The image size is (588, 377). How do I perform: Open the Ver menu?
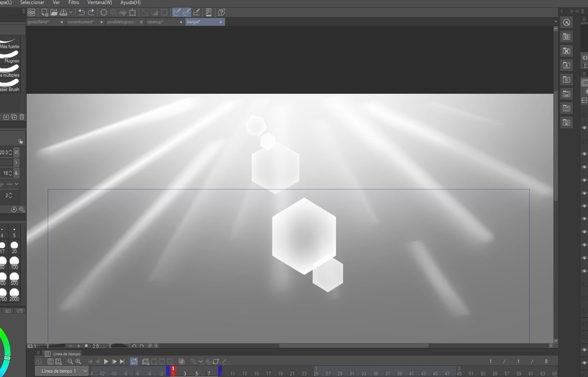click(56, 2)
